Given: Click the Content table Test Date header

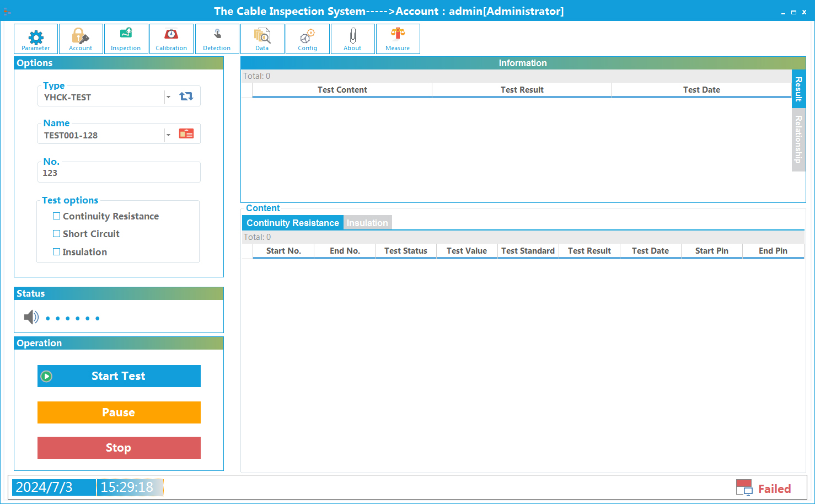Looking at the screenshot, I should point(650,251).
